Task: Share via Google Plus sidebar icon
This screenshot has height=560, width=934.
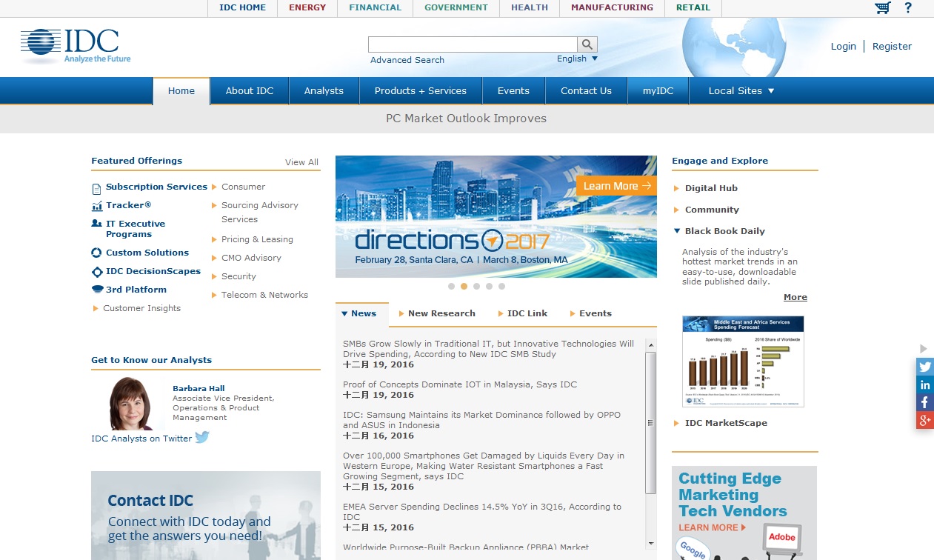Action: click(925, 421)
